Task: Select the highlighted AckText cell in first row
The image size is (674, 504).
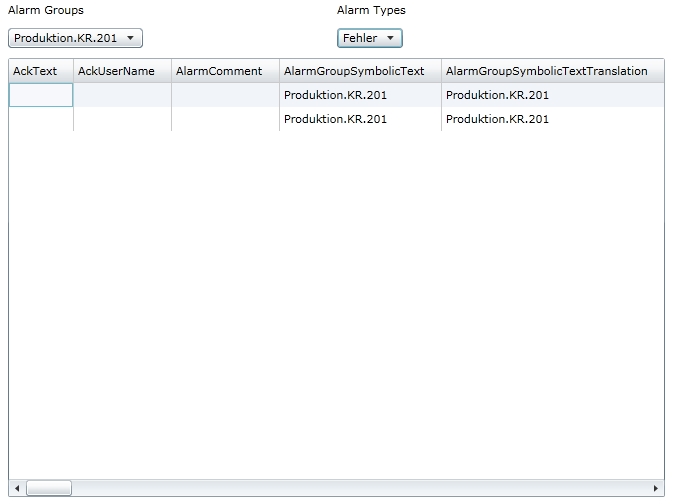Action: pos(41,95)
